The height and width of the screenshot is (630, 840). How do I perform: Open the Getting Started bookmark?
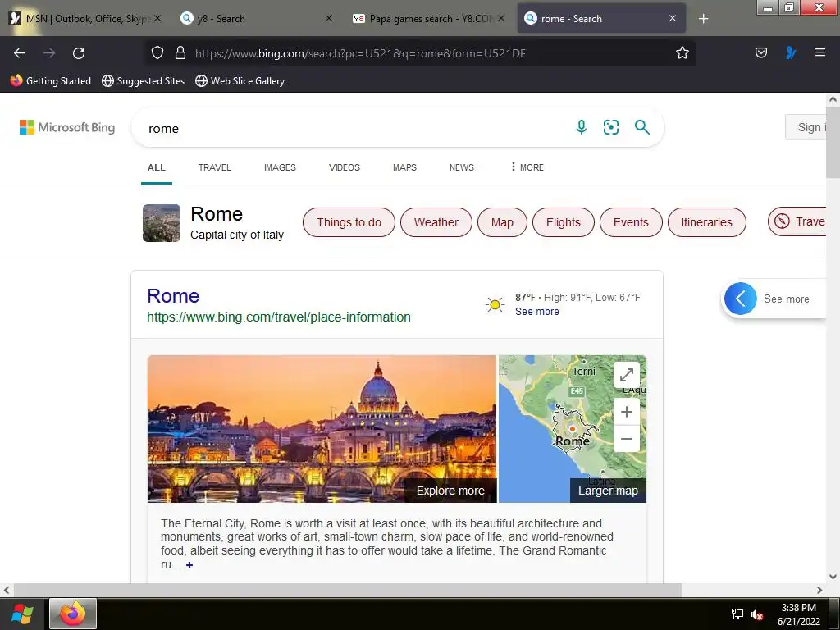coord(51,81)
